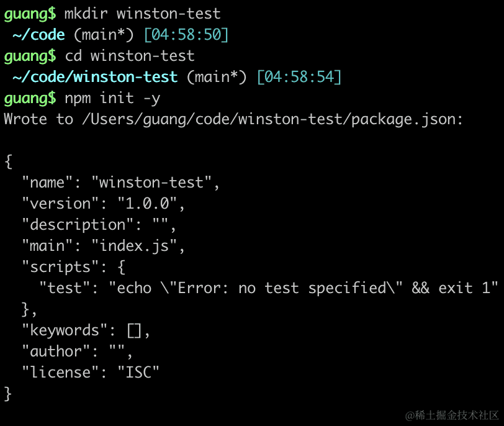Click the "test" key under scripts
Screen dimensions: 504x426
tap(64, 288)
